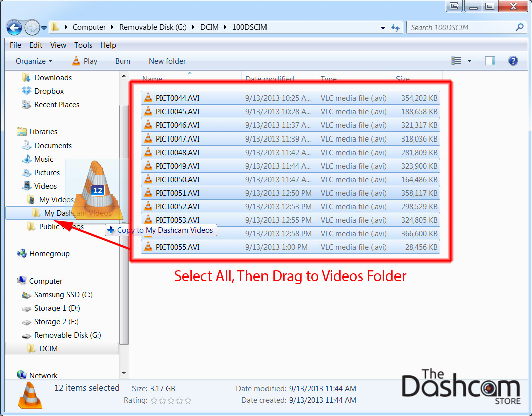Expand the change view options arrow
532x416 pixels.
pyautogui.click(x=469, y=61)
